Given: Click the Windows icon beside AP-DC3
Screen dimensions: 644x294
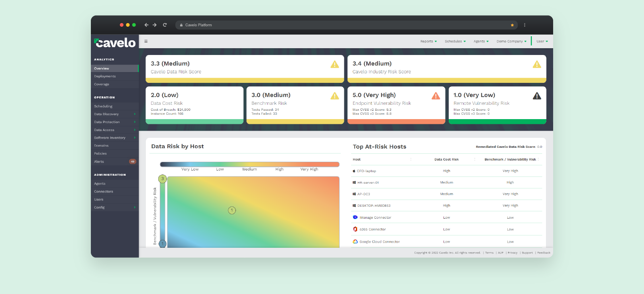Looking at the screenshot, I should pos(354,194).
